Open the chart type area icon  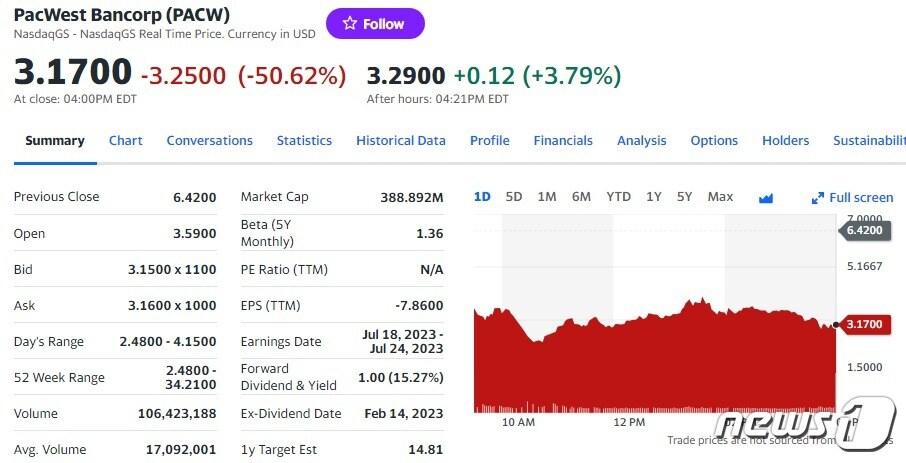point(766,197)
